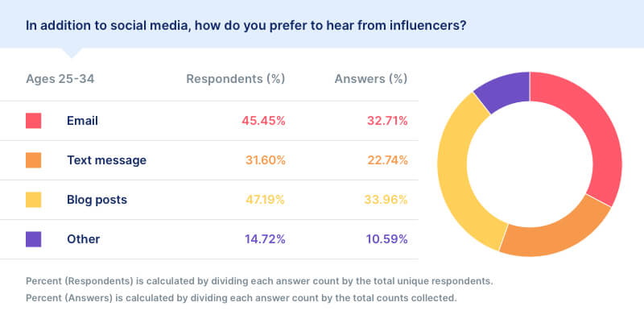Image resolution: width=644 pixels, height=323 pixels.
Task: Click the 10.59% Other answers value
Action: 387,239
